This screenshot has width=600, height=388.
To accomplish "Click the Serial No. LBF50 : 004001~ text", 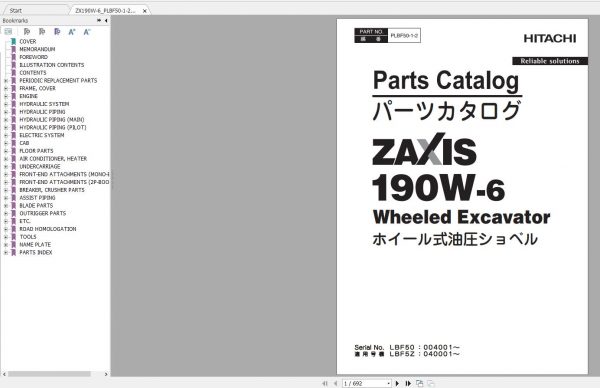I will click(x=407, y=347).
